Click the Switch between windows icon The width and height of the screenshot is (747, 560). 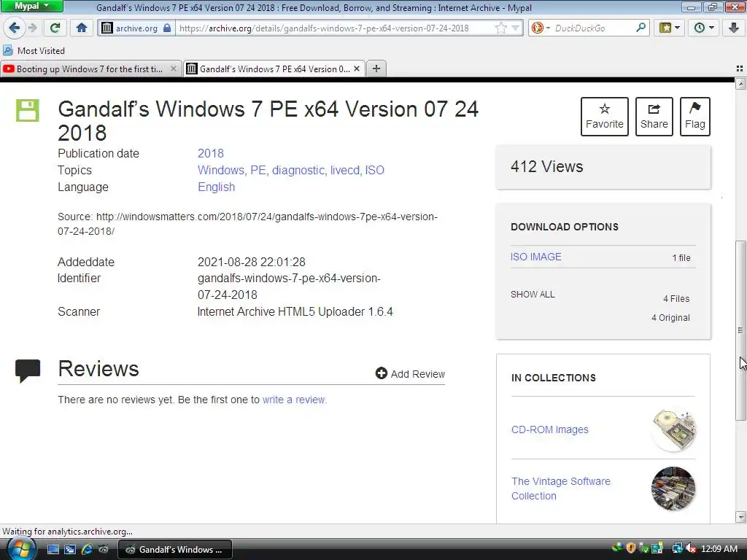point(70,550)
